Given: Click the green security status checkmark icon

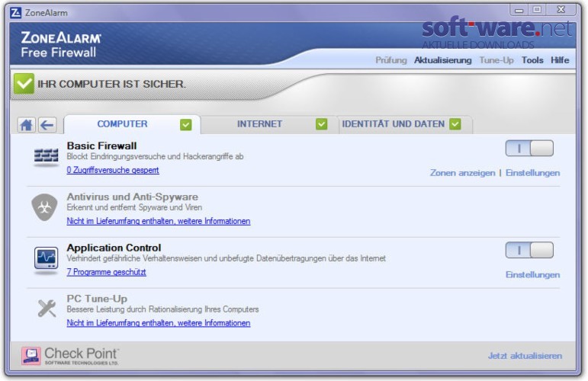Looking at the screenshot, I should point(24,84).
